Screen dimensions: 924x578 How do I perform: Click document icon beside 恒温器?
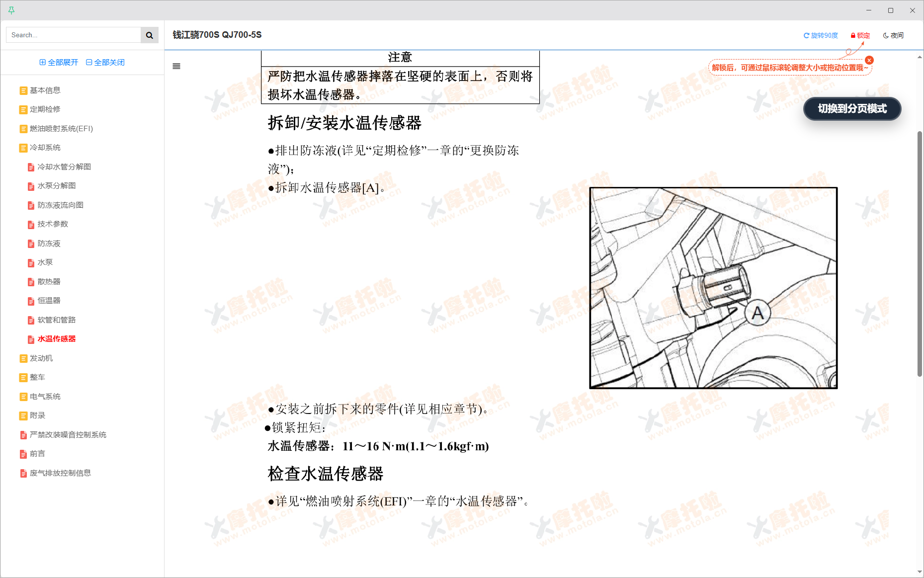pos(31,301)
